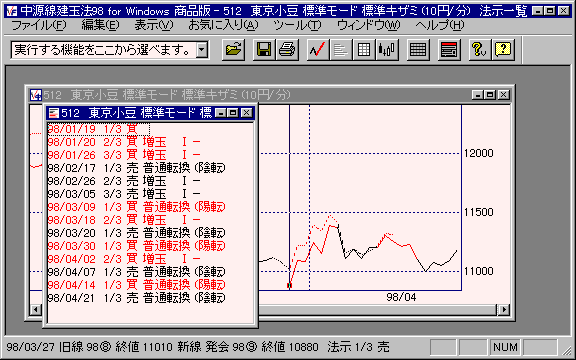Save using the floppy disk icon

point(264,50)
